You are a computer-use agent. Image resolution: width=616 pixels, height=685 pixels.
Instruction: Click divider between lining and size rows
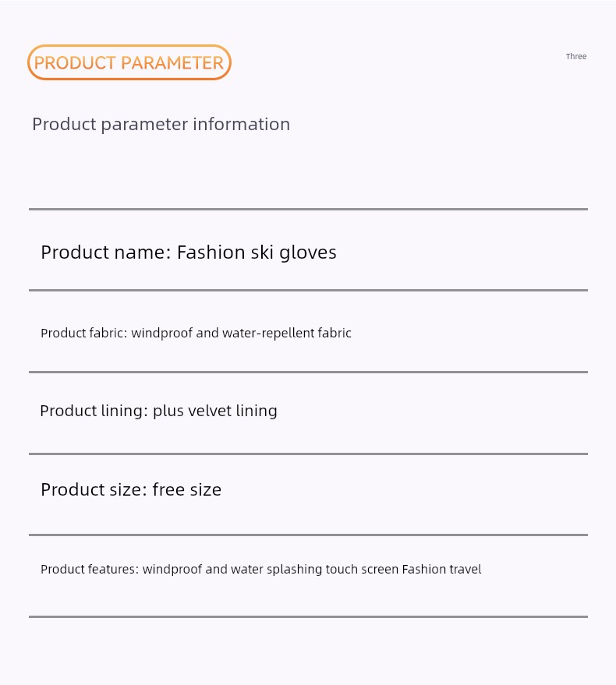pyautogui.click(x=308, y=454)
